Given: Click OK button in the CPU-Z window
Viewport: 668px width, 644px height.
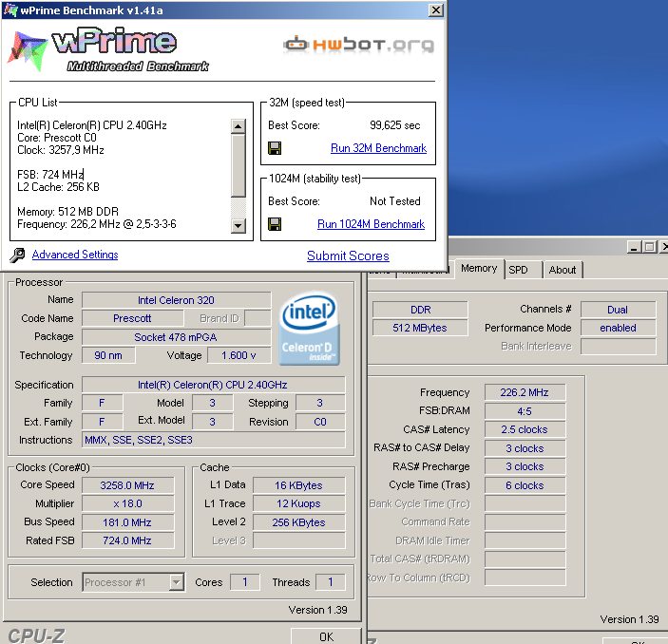Looking at the screenshot, I should click(326, 636).
